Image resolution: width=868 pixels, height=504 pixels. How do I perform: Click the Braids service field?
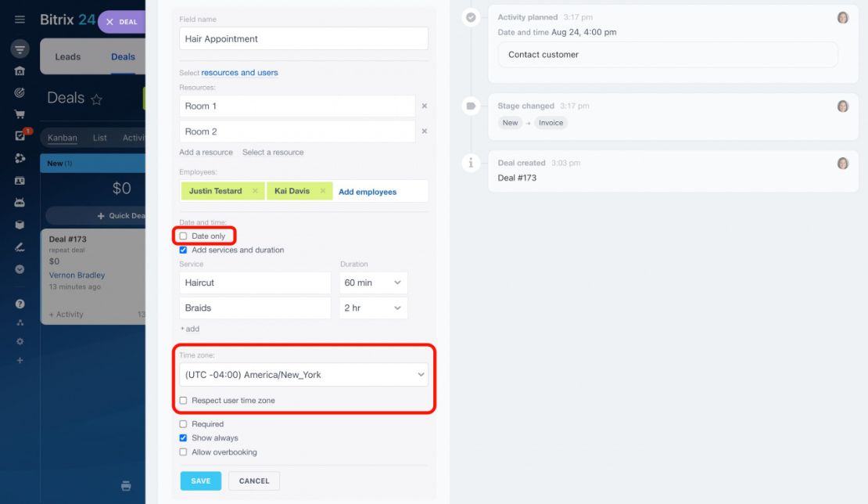tap(255, 308)
